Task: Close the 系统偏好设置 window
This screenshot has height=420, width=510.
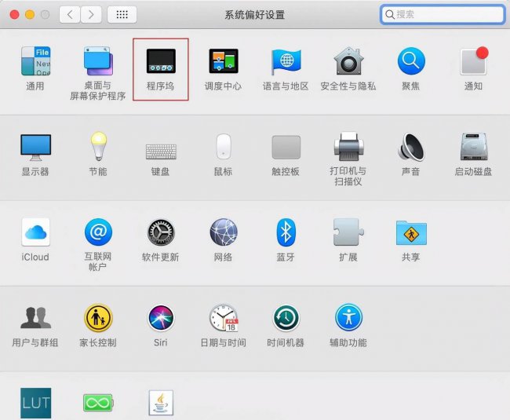Action: [x=14, y=14]
